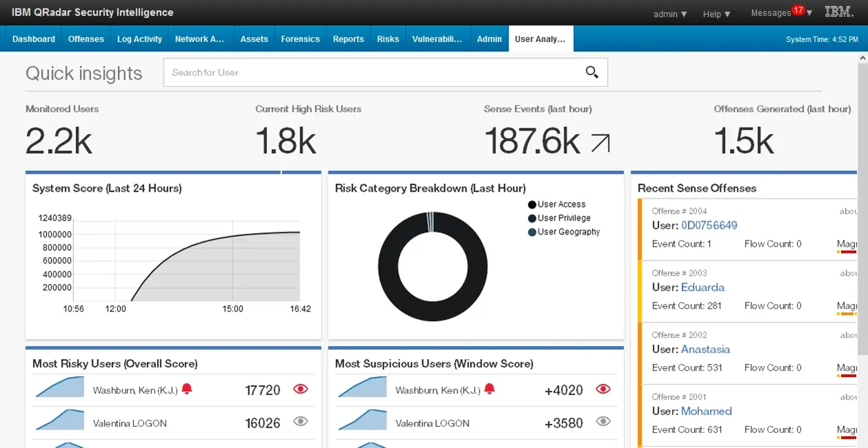
Task: Click the Magnitude bar on Offense 2004
Action: pos(847,252)
